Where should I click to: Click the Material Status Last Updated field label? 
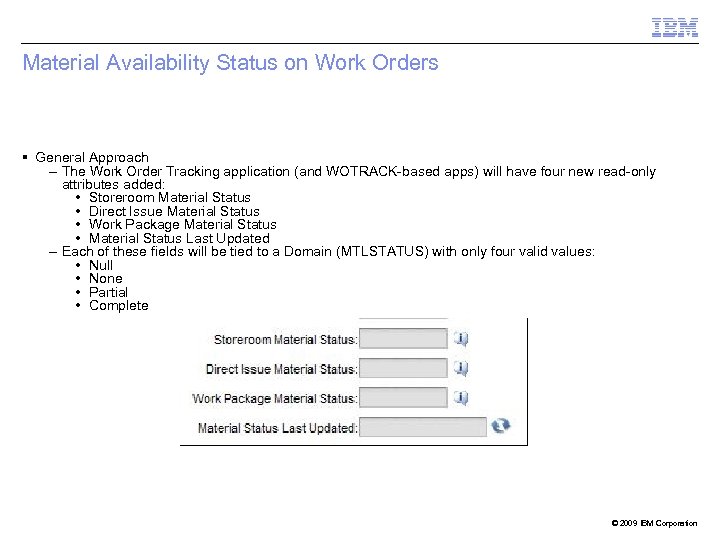(278, 428)
